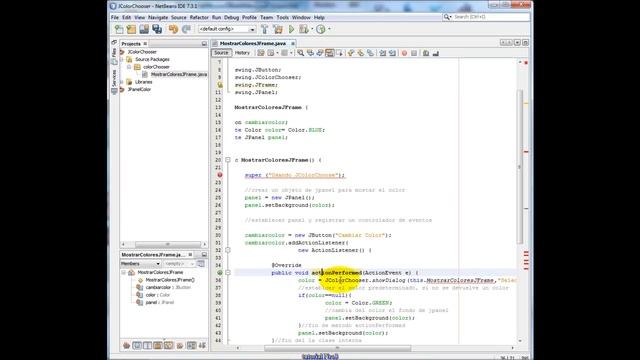Expand the Libraries node
Viewport: 640px width, 360px height.
click(x=122, y=82)
